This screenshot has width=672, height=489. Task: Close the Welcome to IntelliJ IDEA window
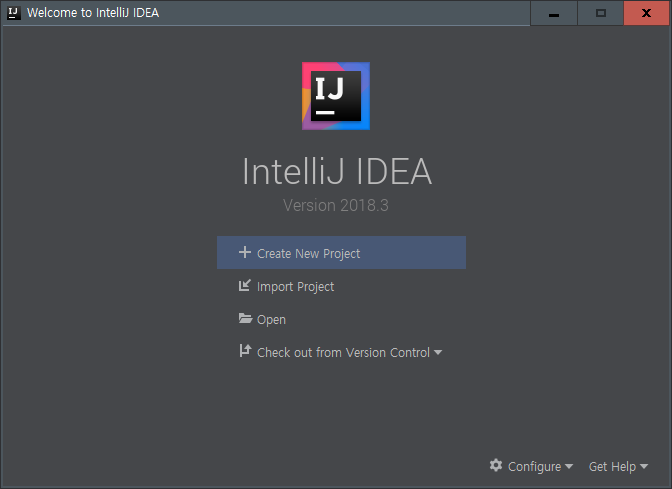point(646,14)
